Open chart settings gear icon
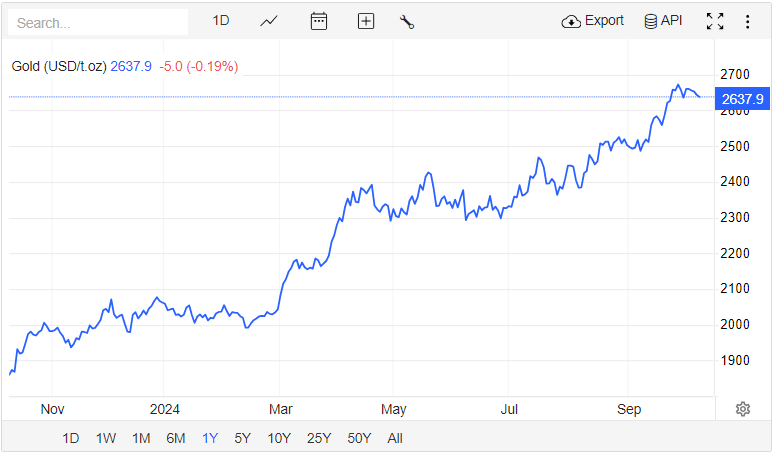Image resolution: width=774 pixels, height=454 pixels. pos(743,409)
